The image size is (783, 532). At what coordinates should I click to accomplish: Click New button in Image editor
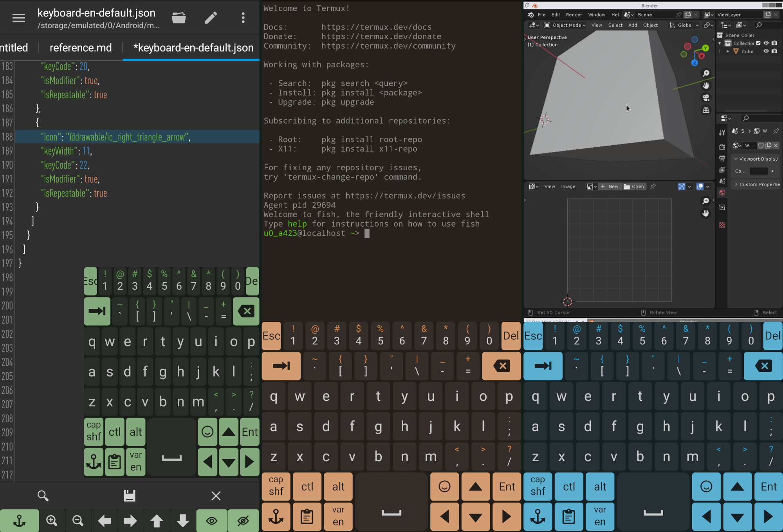click(x=610, y=187)
